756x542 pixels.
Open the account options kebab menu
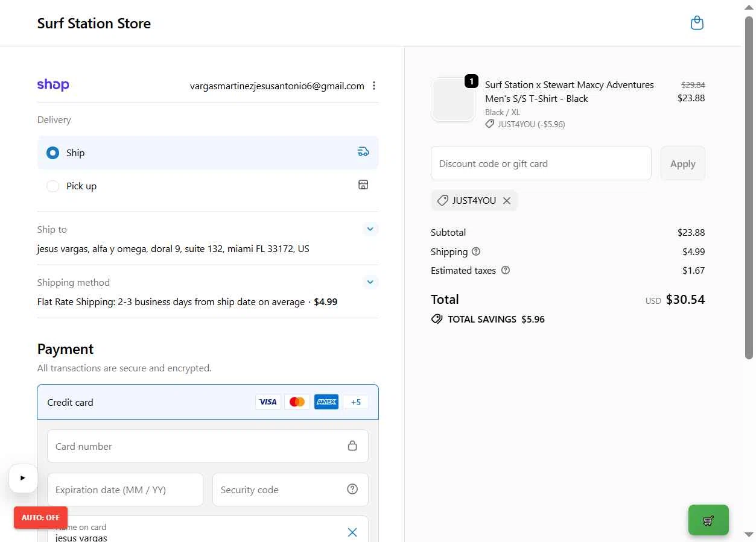374,86
